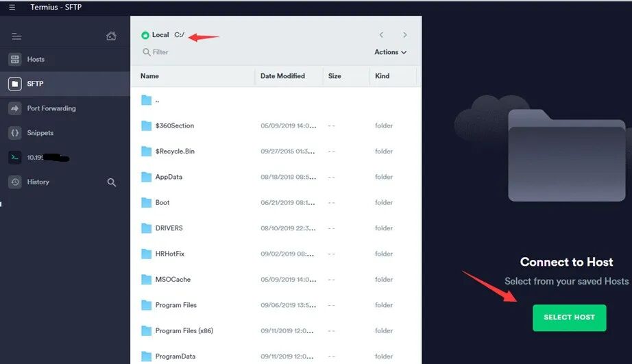Click the History clock icon
The width and height of the screenshot is (632, 364).
coord(15,182)
